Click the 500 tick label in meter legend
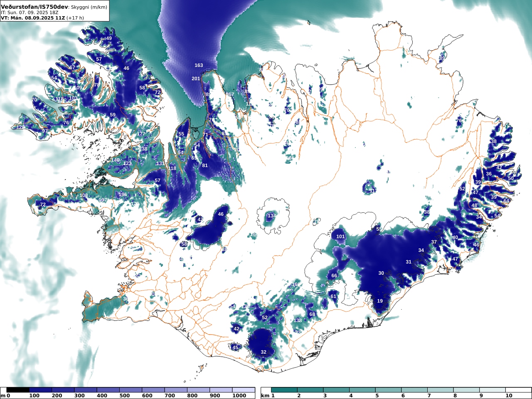This screenshot has width=532, height=399. click(124, 396)
